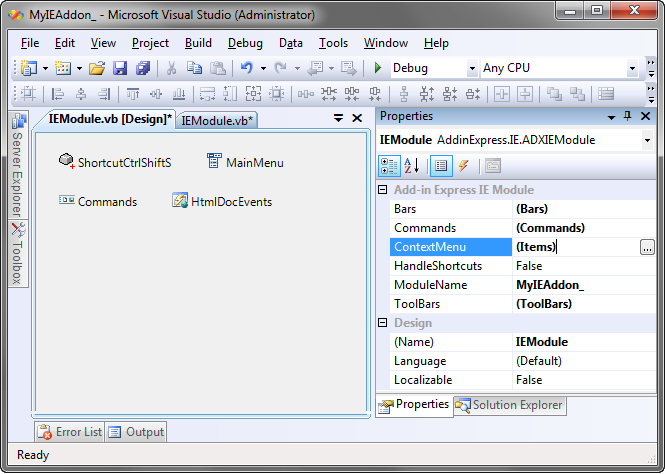Switch to the IEModule.vb code tab
The width and height of the screenshot is (665, 474).
(217, 120)
